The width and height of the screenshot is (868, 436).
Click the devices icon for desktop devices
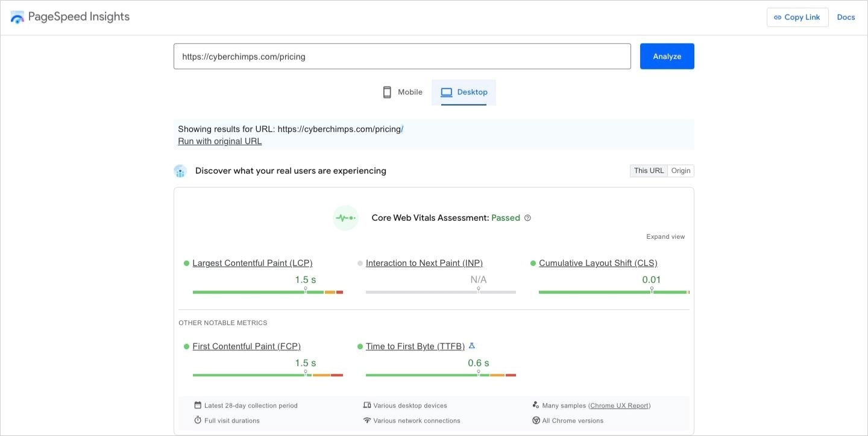[x=366, y=405]
